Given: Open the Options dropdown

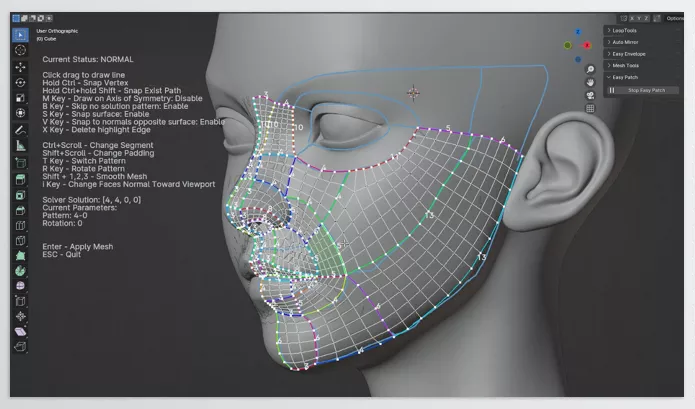Looking at the screenshot, I should [676, 18].
